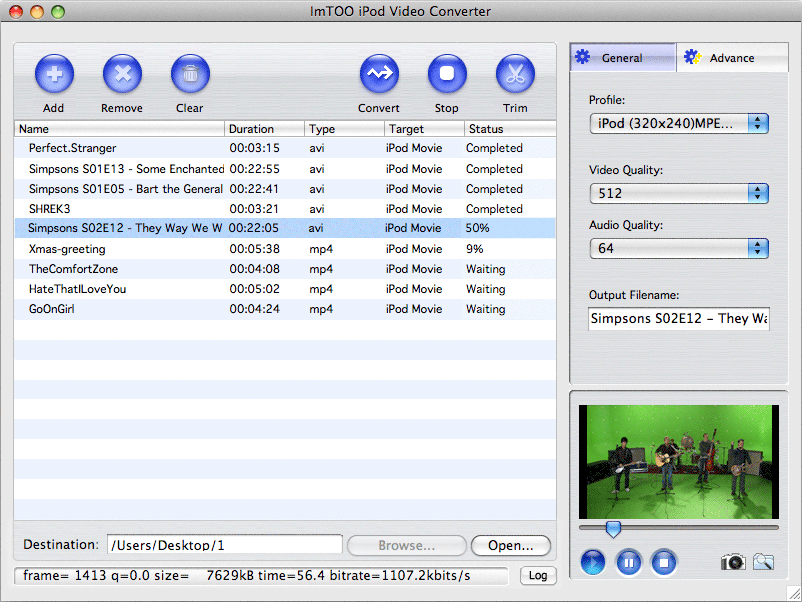The image size is (802, 602).
Task: Click the Open... destination button
Action: [510, 545]
